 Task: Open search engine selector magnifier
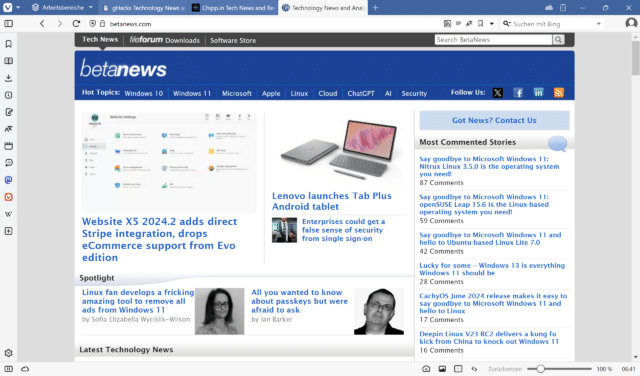tap(507, 24)
